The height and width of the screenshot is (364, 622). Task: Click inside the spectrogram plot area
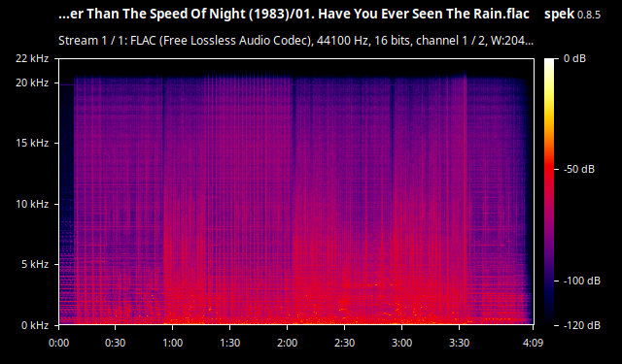(295, 191)
